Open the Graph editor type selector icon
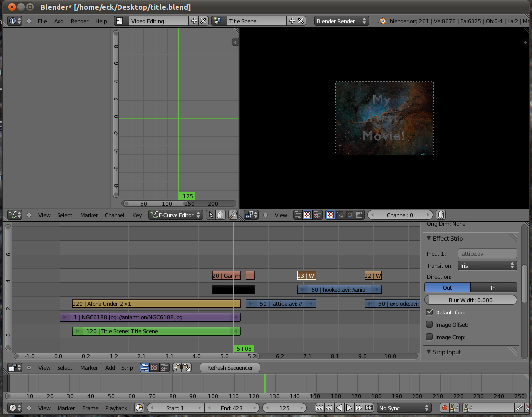532x417 pixels. tap(14, 215)
